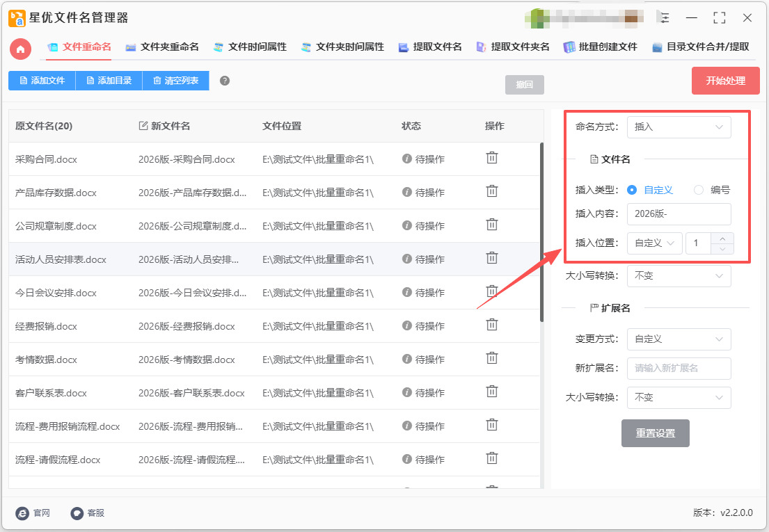Viewport: 769px width, 532px height.
Task: Switch to 提取文件名 tab
Action: tap(430, 47)
